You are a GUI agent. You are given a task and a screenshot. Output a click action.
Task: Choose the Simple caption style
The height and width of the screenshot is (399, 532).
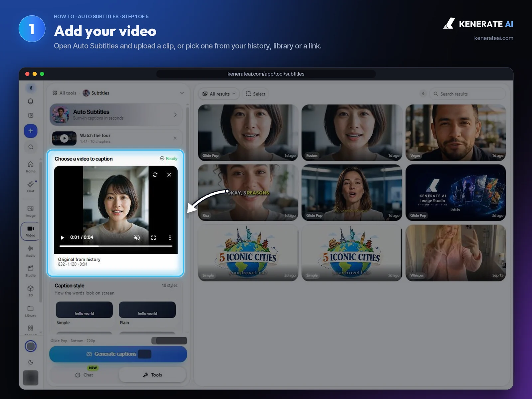84,313
